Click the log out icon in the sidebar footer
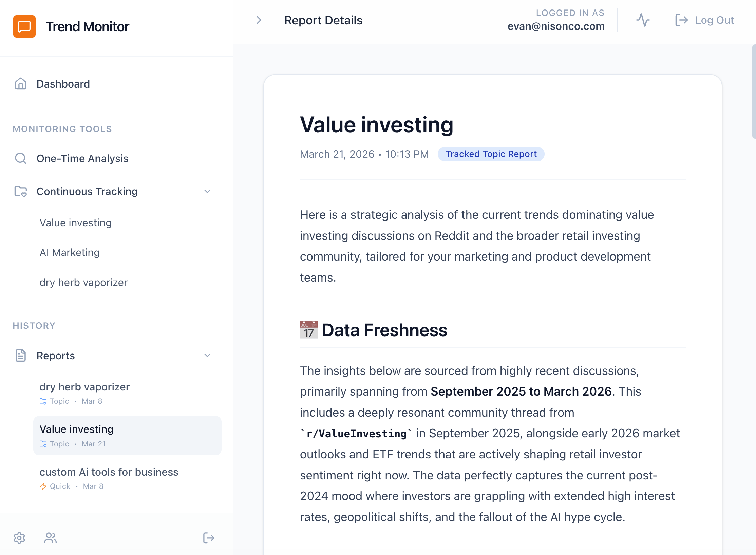The height and width of the screenshot is (555, 756). point(209,538)
